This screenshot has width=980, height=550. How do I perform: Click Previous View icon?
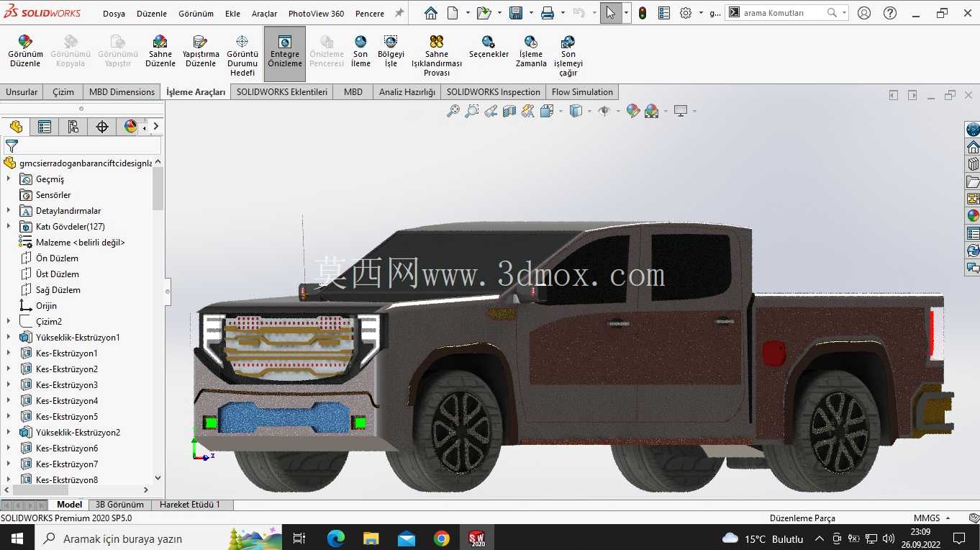pyautogui.click(x=491, y=111)
